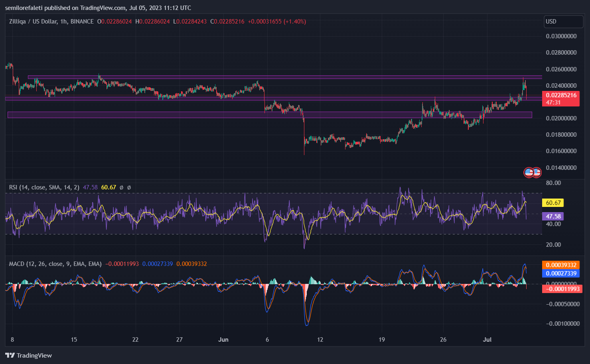Click the 0.03000000 price axis label

click(x=561, y=36)
